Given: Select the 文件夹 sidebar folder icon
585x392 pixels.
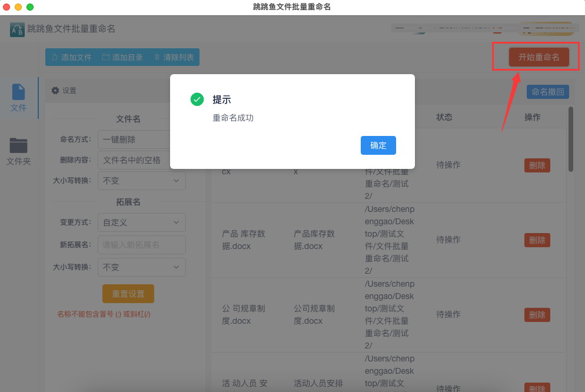Looking at the screenshot, I should click(19, 144).
